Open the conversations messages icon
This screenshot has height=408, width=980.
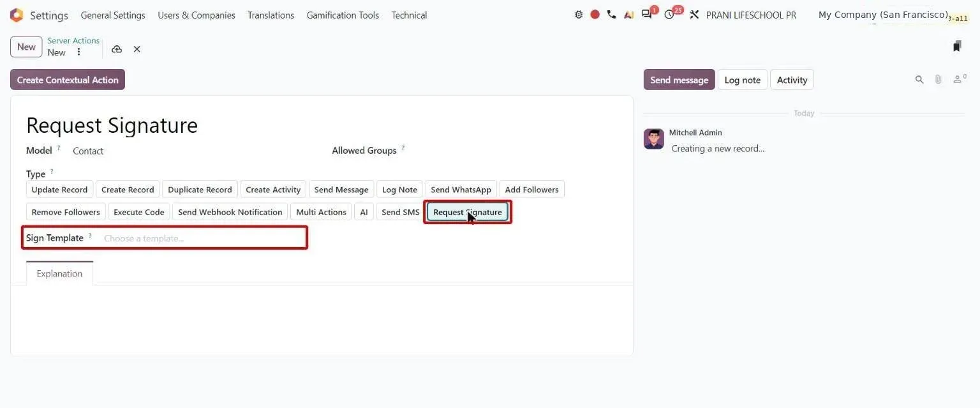647,15
